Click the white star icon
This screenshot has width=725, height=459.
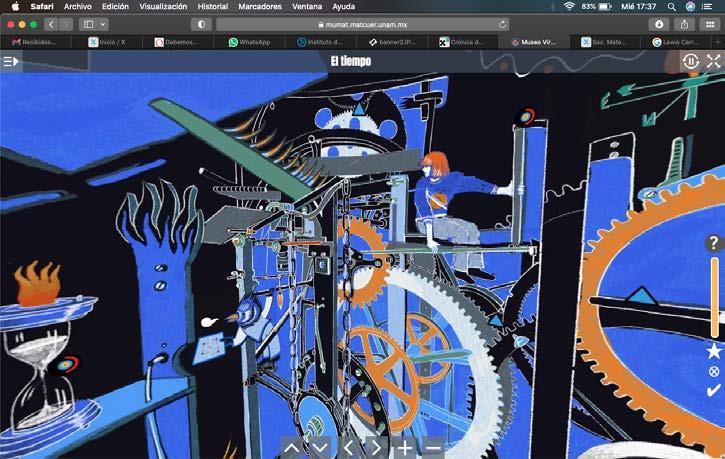click(714, 350)
